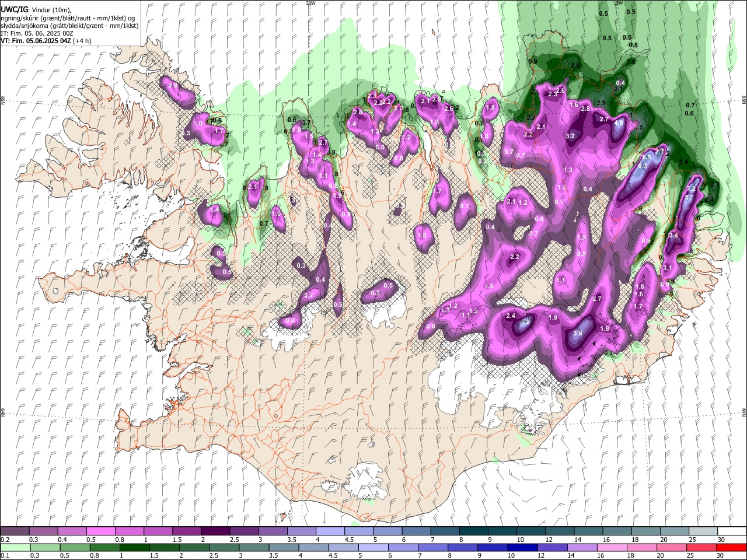Viewport: 747px width, 560px height.
Task: Click the bright red swatch after 30 in rain legend
Action: 731,548
